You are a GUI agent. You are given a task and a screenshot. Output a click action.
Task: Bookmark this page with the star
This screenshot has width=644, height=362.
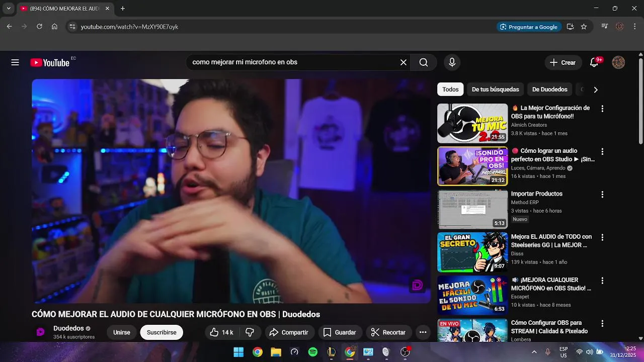(584, 27)
